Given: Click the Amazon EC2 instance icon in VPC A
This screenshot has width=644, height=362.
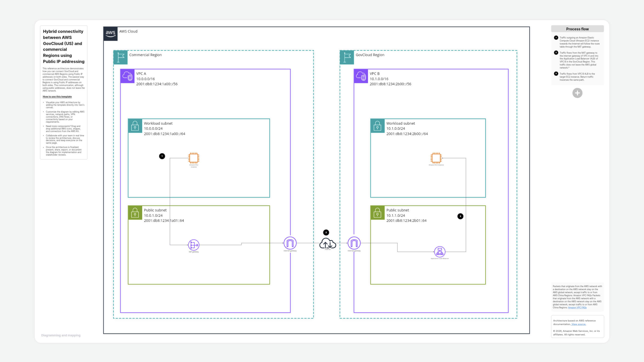Looking at the screenshot, I should click(194, 158).
